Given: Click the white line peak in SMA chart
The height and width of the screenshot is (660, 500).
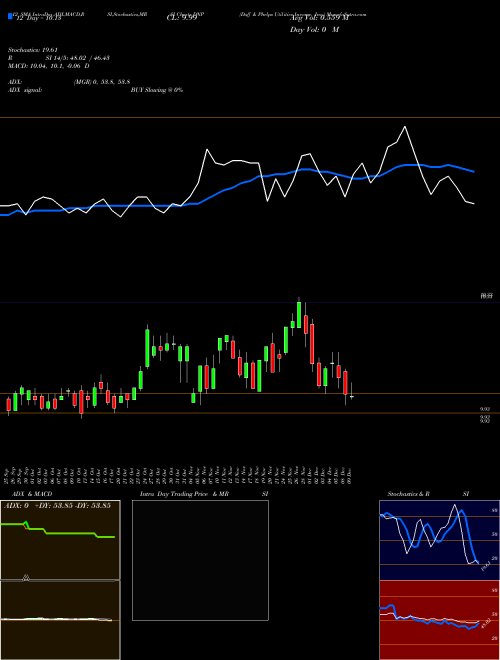Looking at the screenshot, I should pos(405,127).
